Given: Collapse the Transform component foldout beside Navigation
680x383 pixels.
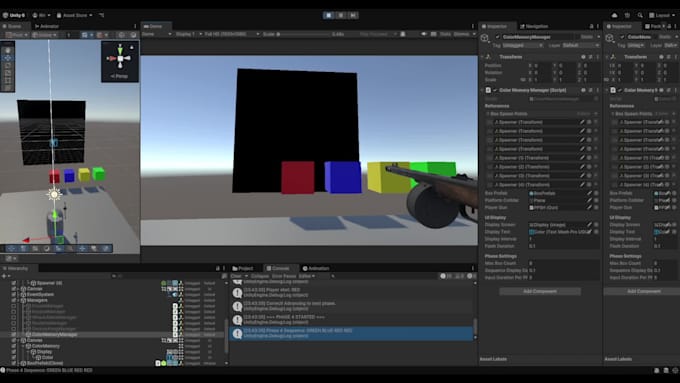Looking at the screenshot, I should pos(482,57).
